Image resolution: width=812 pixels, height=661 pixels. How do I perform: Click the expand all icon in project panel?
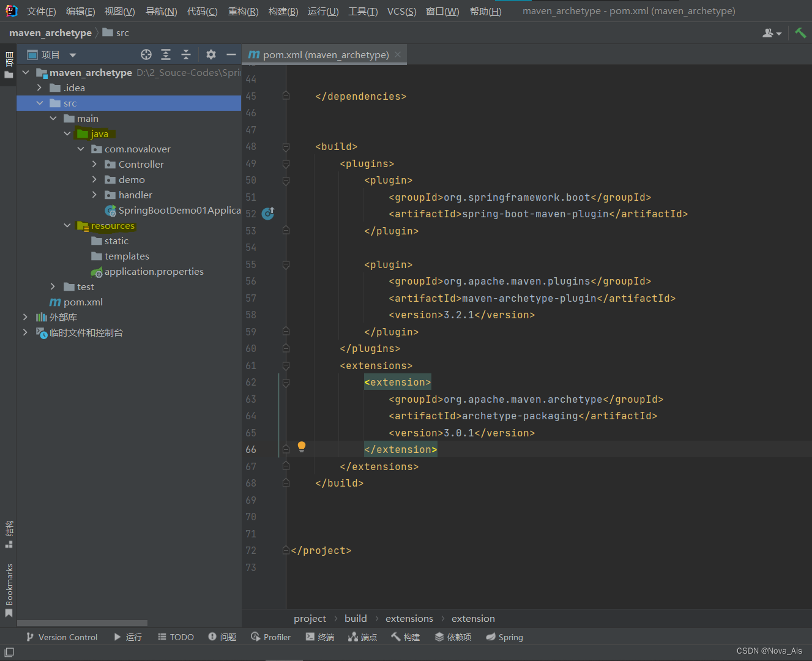pyautogui.click(x=166, y=54)
